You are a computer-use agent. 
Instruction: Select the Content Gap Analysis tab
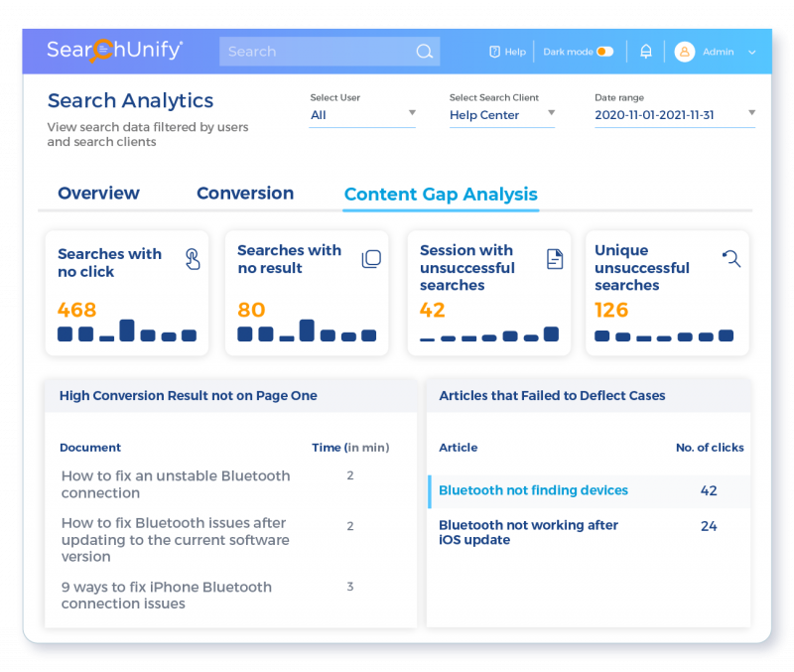tap(441, 194)
